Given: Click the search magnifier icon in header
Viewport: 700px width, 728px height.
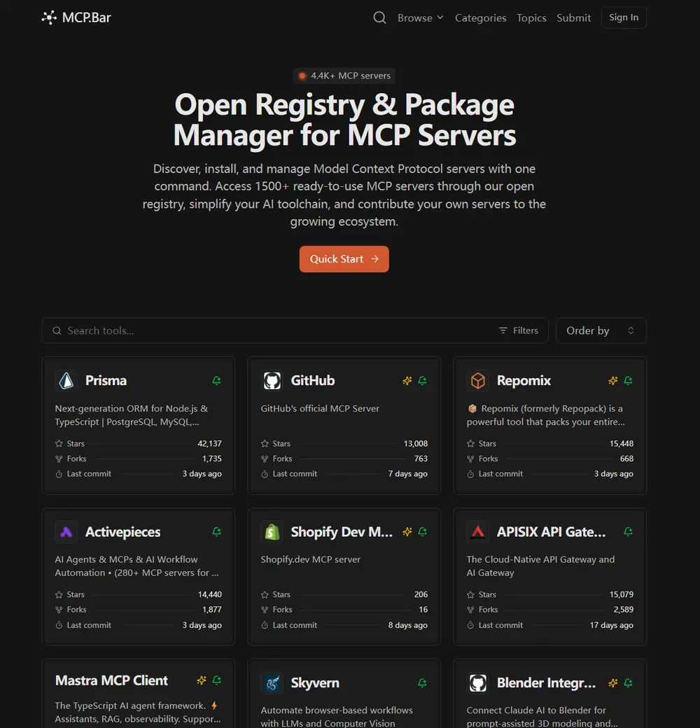Looking at the screenshot, I should click(x=379, y=18).
